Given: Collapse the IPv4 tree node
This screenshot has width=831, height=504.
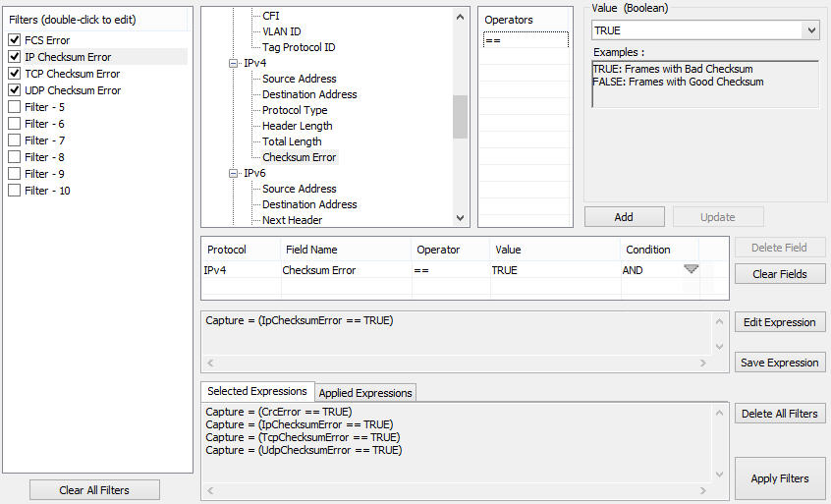Looking at the screenshot, I should click(x=233, y=63).
